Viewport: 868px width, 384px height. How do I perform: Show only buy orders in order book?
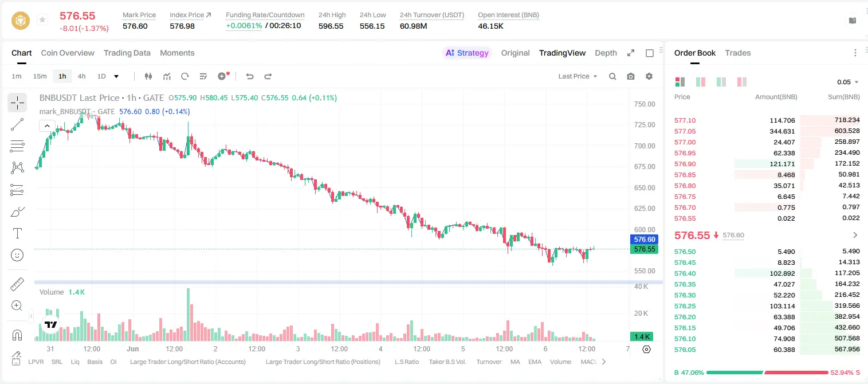pyautogui.click(x=721, y=82)
